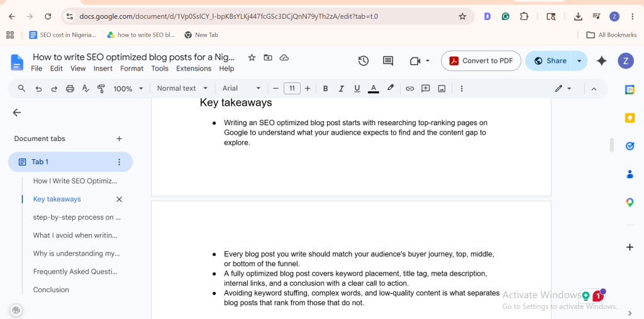Screen dimensions: 644x319
Task: Open editing mode pencil dropdown
Action: [x=563, y=88]
